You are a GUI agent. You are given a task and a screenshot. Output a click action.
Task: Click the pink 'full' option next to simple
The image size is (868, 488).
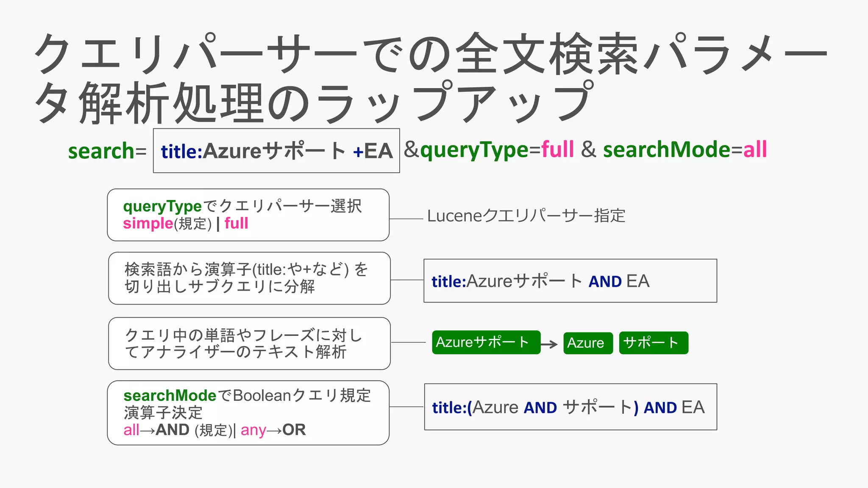pos(236,223)
